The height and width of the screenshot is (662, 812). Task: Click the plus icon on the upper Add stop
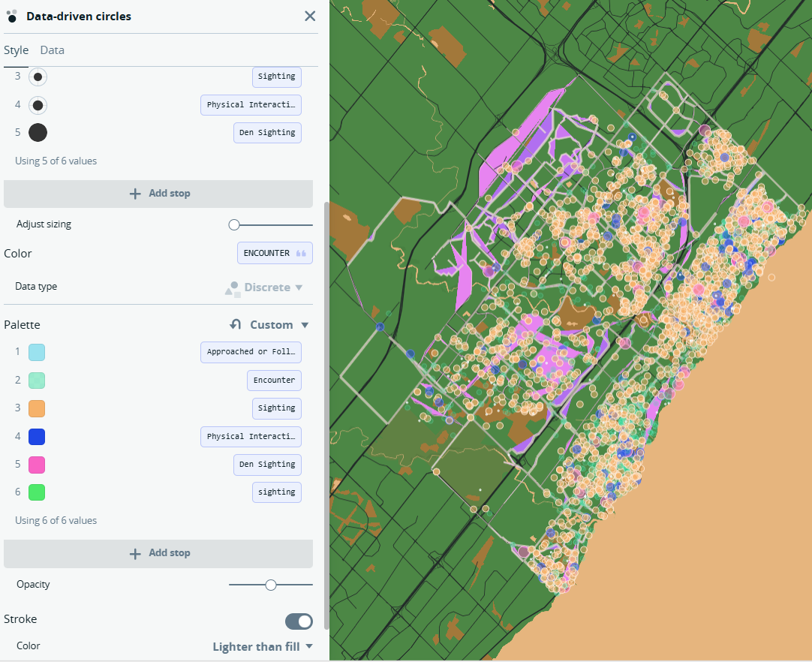[x=135, y=193]
